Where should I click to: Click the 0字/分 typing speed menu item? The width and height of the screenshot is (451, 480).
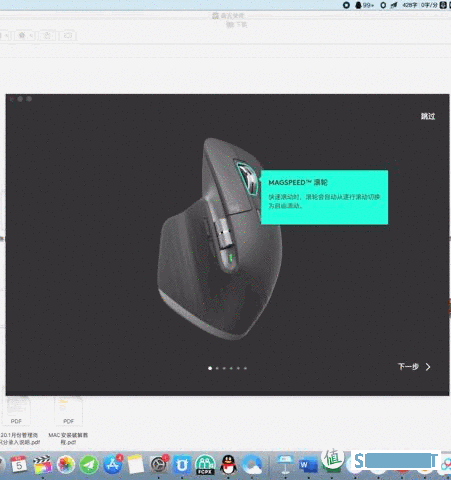click(x=429, y=5)
